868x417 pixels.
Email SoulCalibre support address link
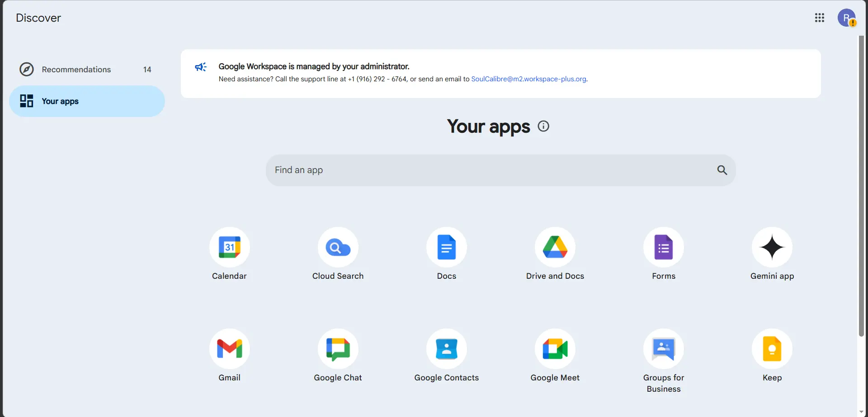click(x=528, y=79)
